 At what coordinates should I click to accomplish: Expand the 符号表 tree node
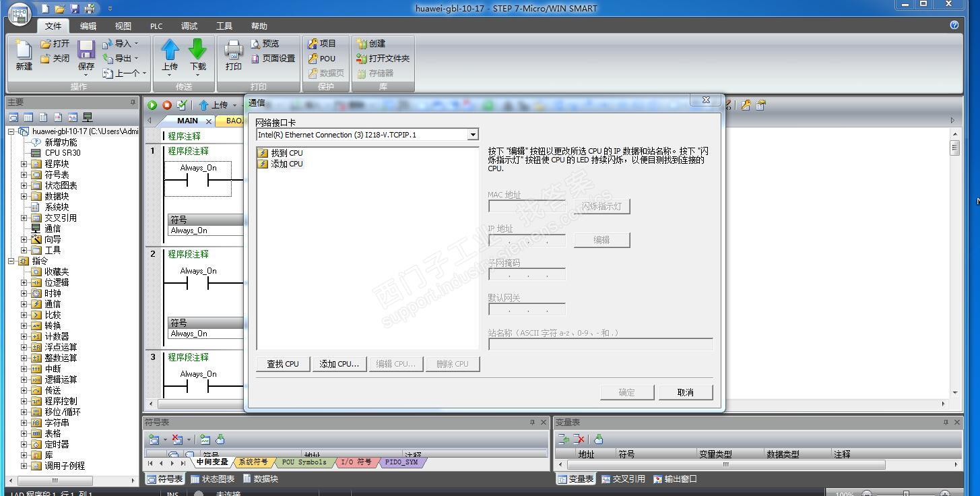click(x=24, y=175)
